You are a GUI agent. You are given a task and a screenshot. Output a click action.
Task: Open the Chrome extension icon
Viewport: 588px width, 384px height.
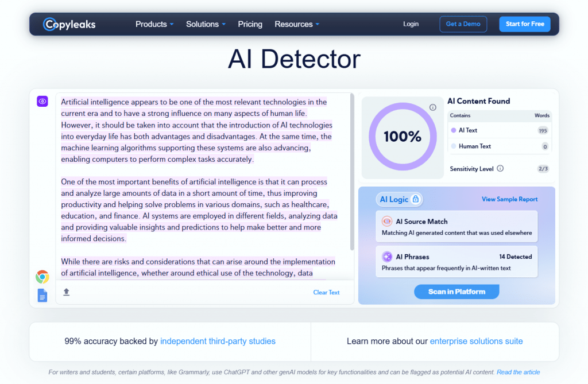click(x=42, y=277)
